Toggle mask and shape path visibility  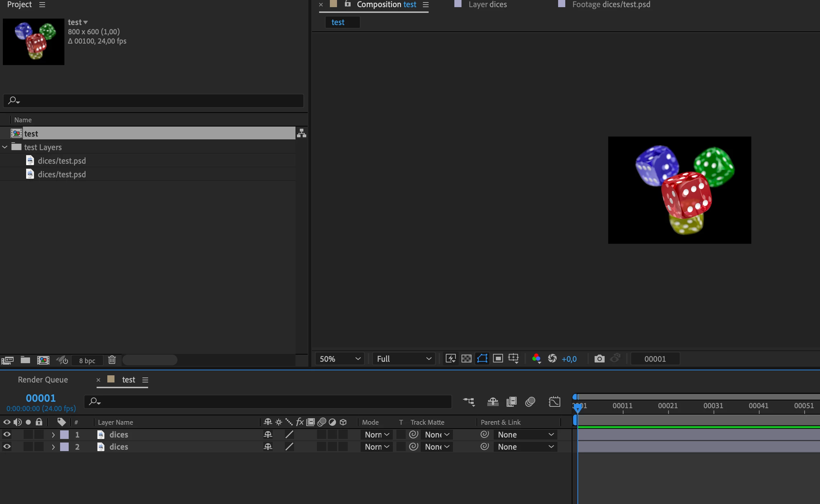point(482,359)
